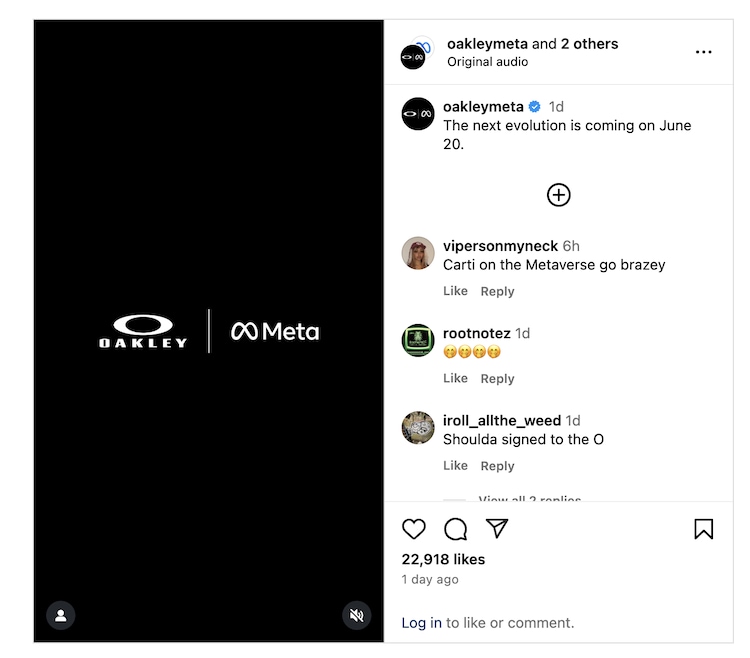Open the three-dot more options menu
The width and height of the screenshot is (750, 658).
(704, 52)
